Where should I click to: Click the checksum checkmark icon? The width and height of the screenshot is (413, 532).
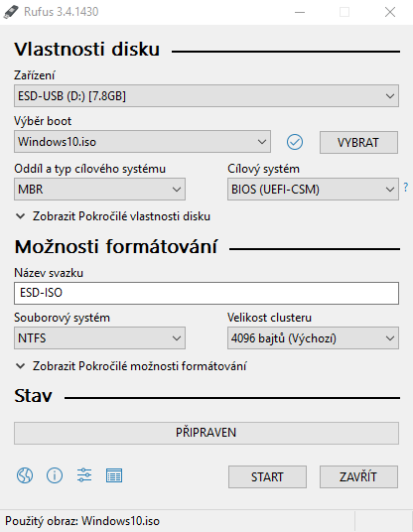[x=295, y=142]
